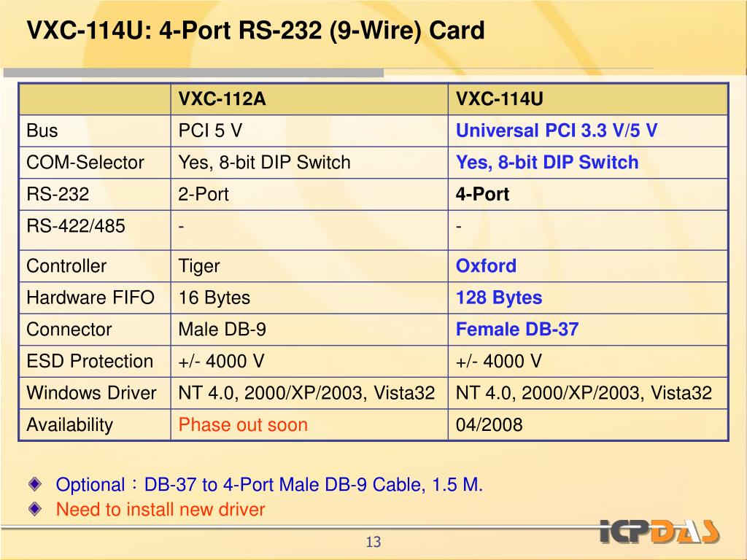Select the slide title VXC-114U text
Screen dimensions: 747x560
tap(256, 31)
